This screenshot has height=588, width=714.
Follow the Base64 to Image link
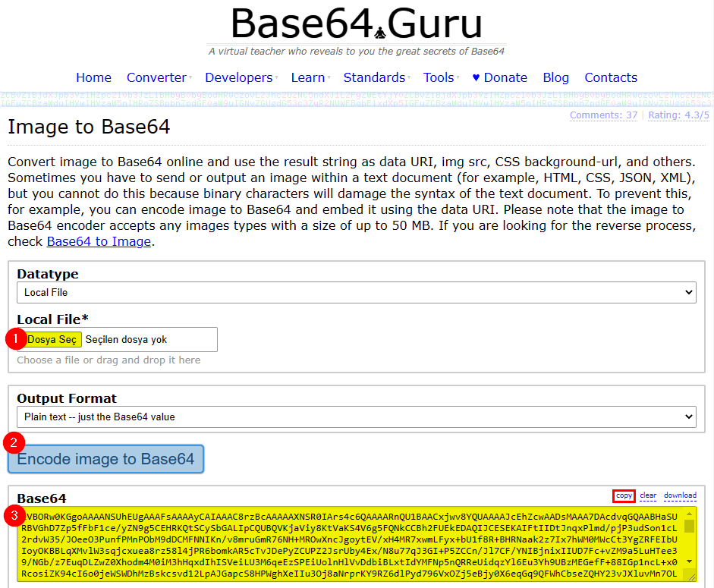click(99, 241)
